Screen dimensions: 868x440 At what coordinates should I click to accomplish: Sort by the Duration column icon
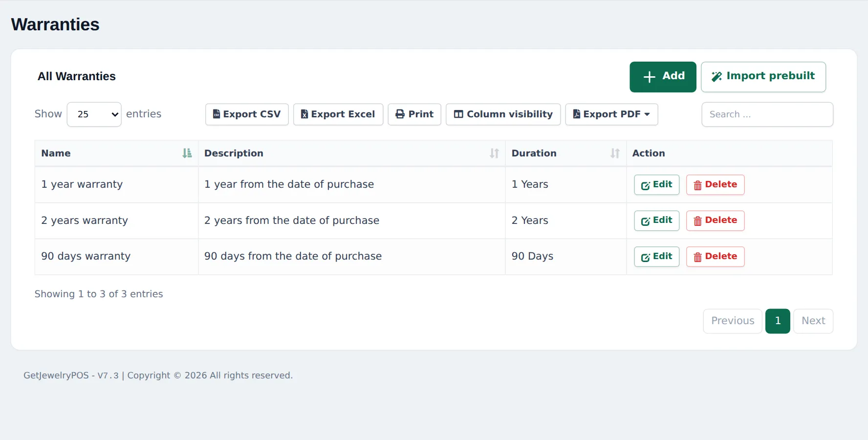point(615,154)
